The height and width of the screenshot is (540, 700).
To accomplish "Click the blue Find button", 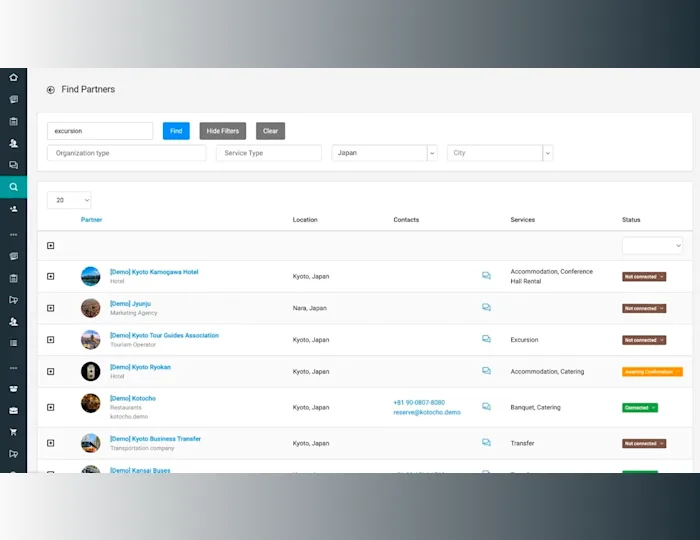I will pyautogui.click(x=176, y=131).
